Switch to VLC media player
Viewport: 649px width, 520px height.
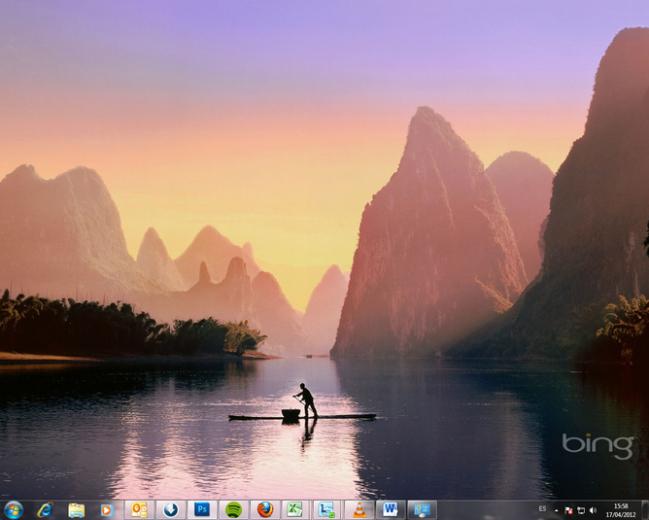point(359,510)
